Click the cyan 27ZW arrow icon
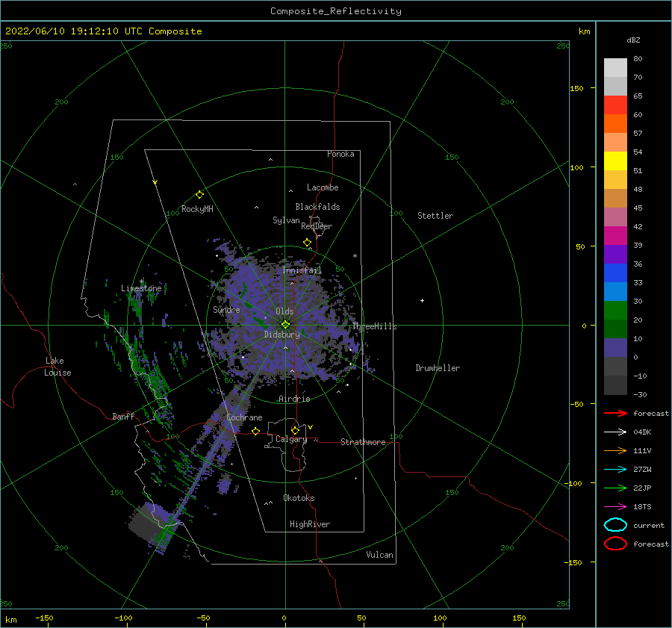This screenshot has height=628, width=672. click(x=615, y=470)
